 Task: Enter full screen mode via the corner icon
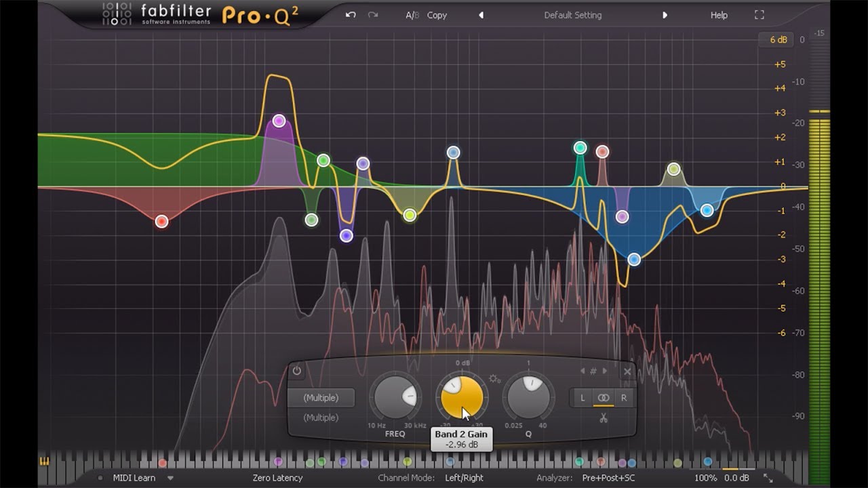(x=759, y=15)
